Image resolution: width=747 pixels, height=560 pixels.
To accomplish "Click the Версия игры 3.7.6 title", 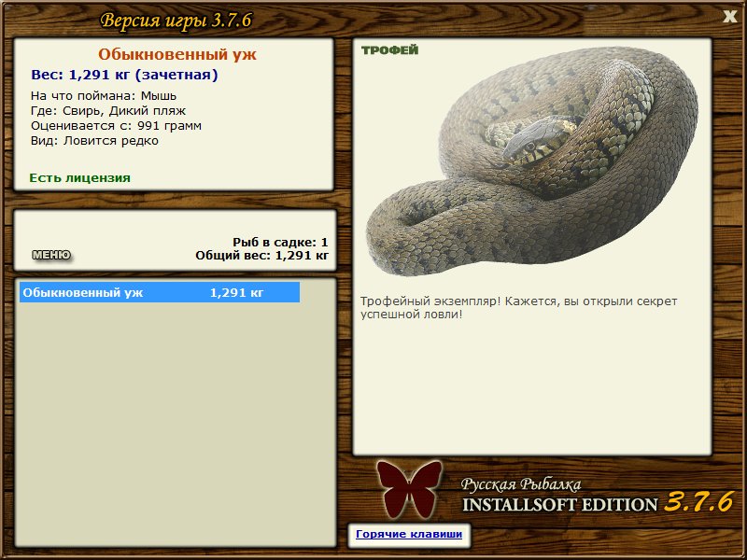I will click(x=176, y=21).
